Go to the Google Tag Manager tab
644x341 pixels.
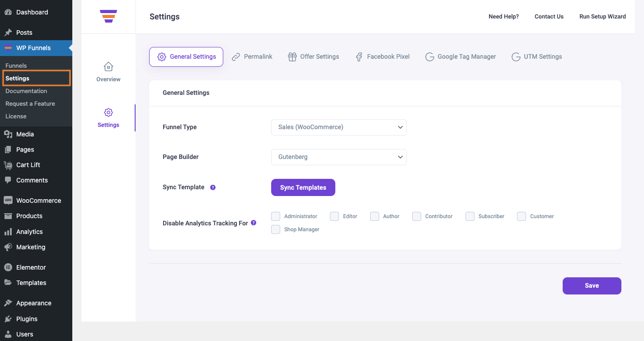461,57
